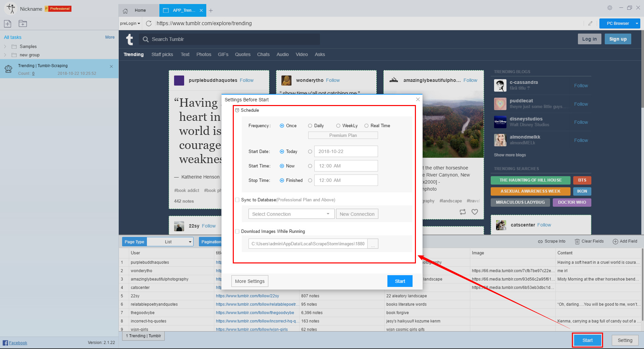Viewport: 644px width, 349px height.
Task: Follow the puddlecat blog
Action: (x=581, y=104)
